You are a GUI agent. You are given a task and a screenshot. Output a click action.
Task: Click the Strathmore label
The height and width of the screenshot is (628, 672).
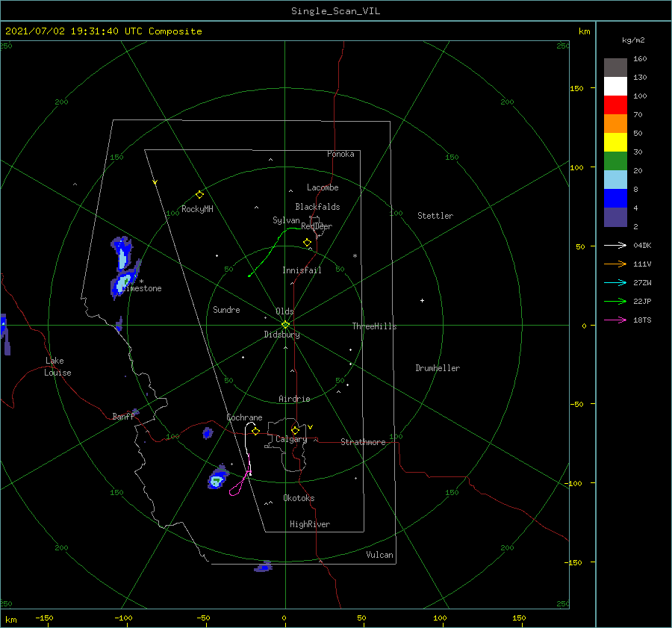[x=363, y=442]
